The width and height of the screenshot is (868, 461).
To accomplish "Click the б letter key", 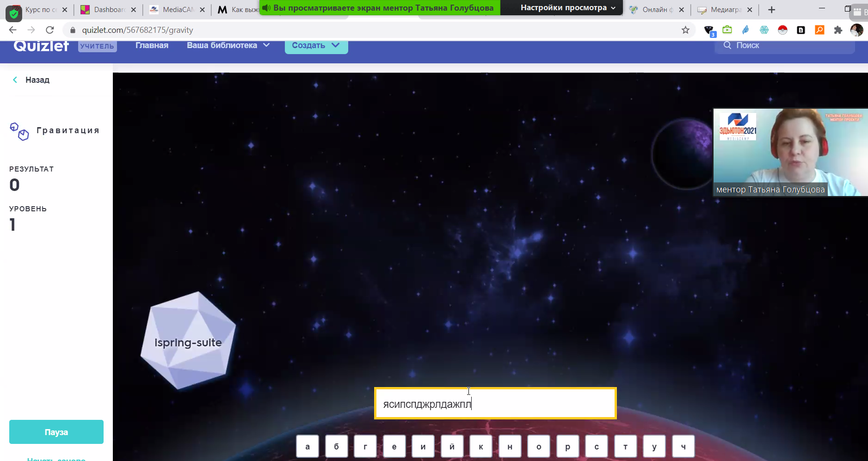I will click(336, 447).
